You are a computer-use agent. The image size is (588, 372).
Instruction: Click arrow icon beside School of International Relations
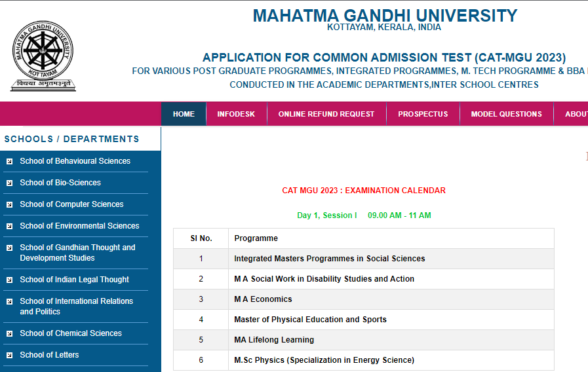[x=10, y=301]
